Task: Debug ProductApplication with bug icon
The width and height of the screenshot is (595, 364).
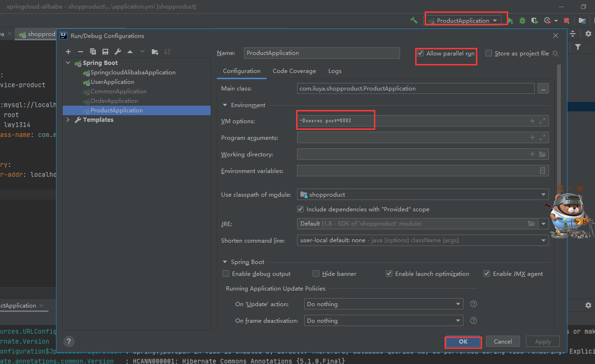Action: click(522, 20)
